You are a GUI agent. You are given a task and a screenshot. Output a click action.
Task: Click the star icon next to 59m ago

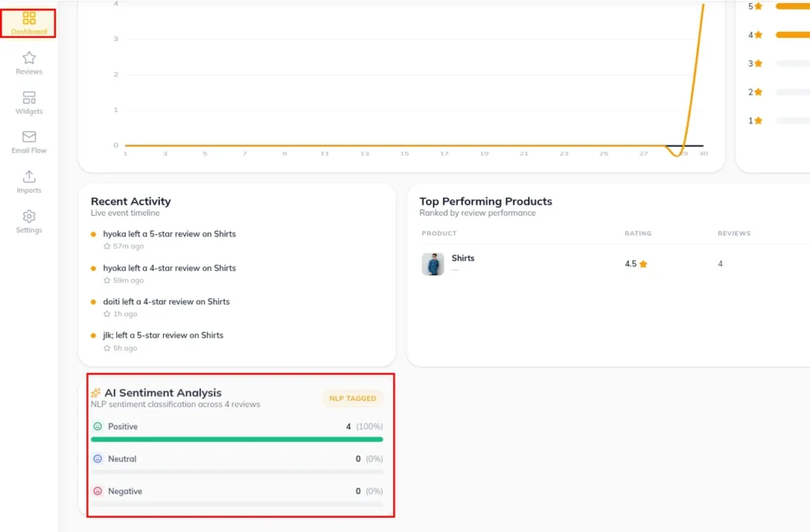click(x=107, y=280)
